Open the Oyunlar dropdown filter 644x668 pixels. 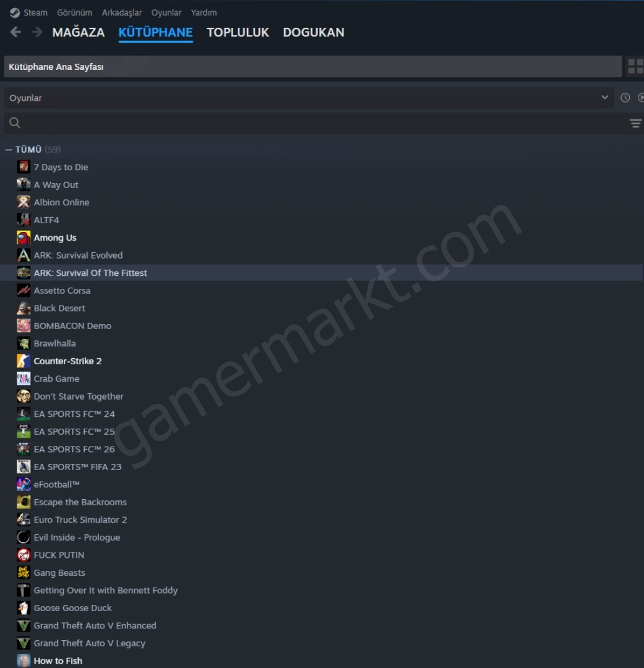[309, 98]
